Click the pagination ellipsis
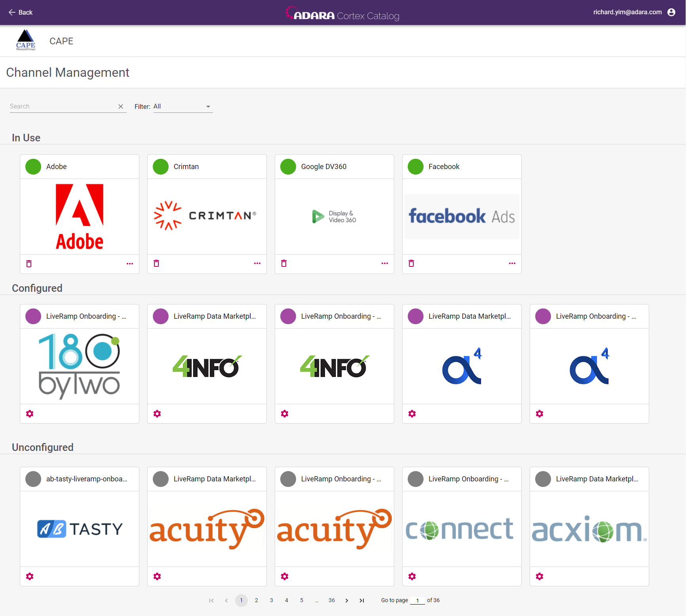The image size is (686, 616). click(x=317, y=601)
